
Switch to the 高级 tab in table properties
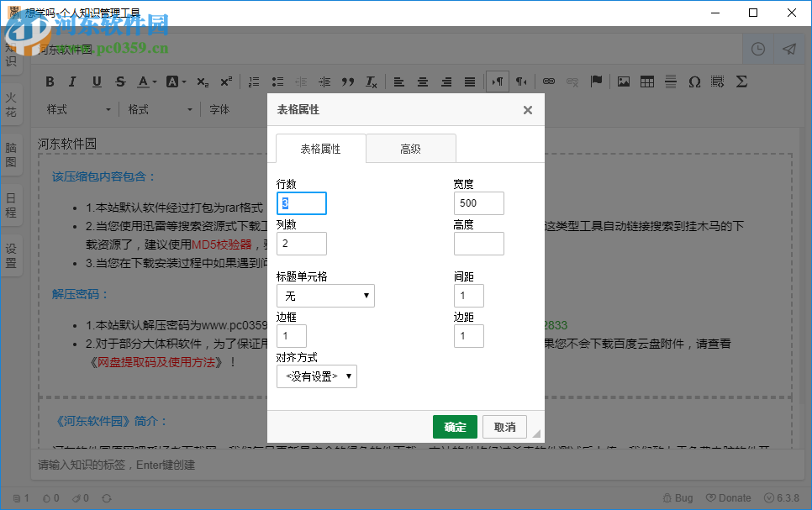411,149
